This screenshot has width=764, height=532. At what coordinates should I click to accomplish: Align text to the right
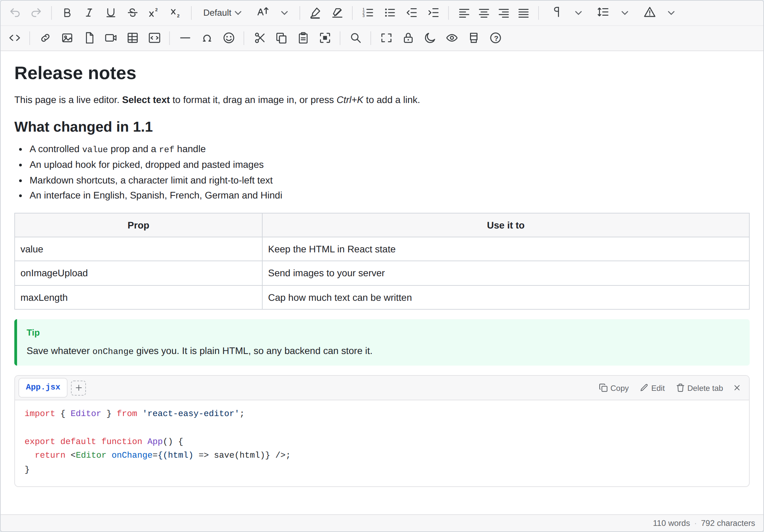click(503, 13)
